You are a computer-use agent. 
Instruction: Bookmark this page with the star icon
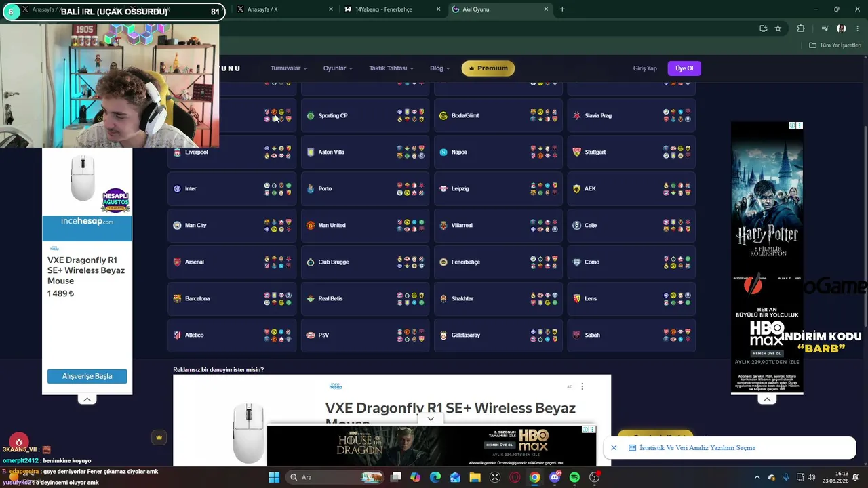pos(778,28)
